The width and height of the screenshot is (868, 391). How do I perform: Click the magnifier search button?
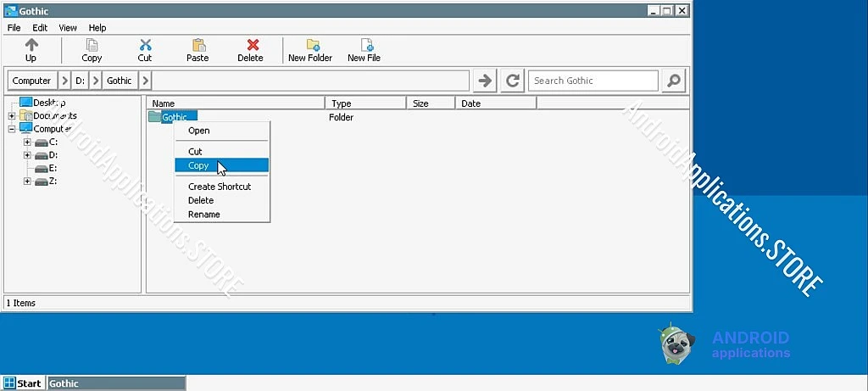coord(673,81)
